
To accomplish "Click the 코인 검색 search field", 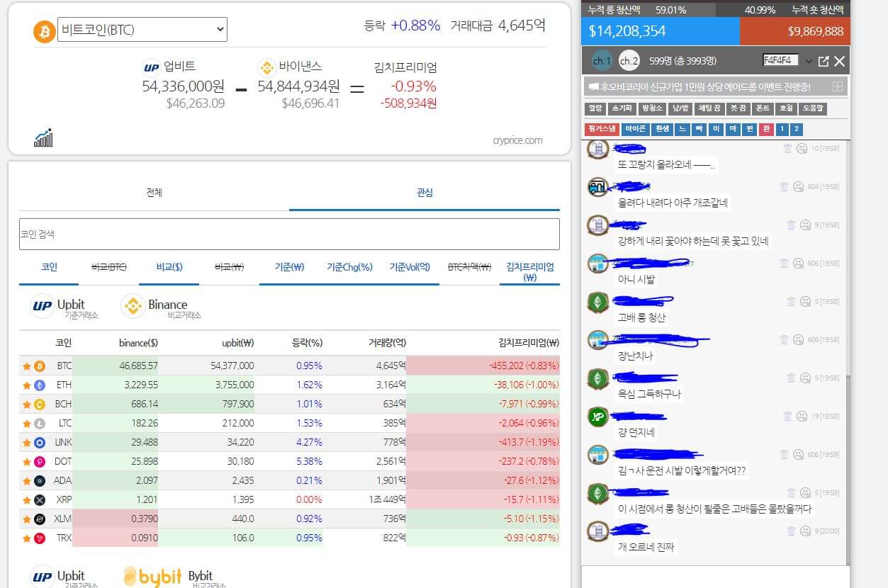I will click(289, 234).
